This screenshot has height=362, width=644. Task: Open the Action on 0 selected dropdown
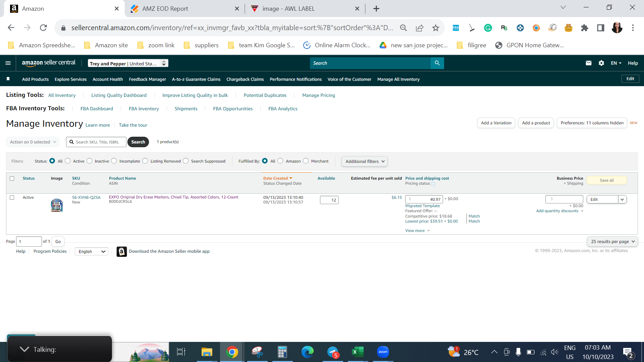(x=33, y=142)
